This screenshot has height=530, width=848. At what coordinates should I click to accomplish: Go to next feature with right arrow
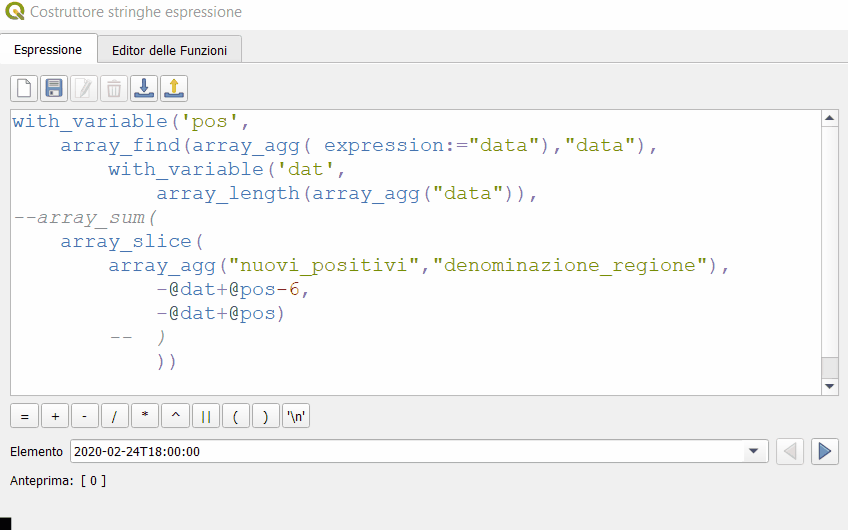(x=824, y=452)
